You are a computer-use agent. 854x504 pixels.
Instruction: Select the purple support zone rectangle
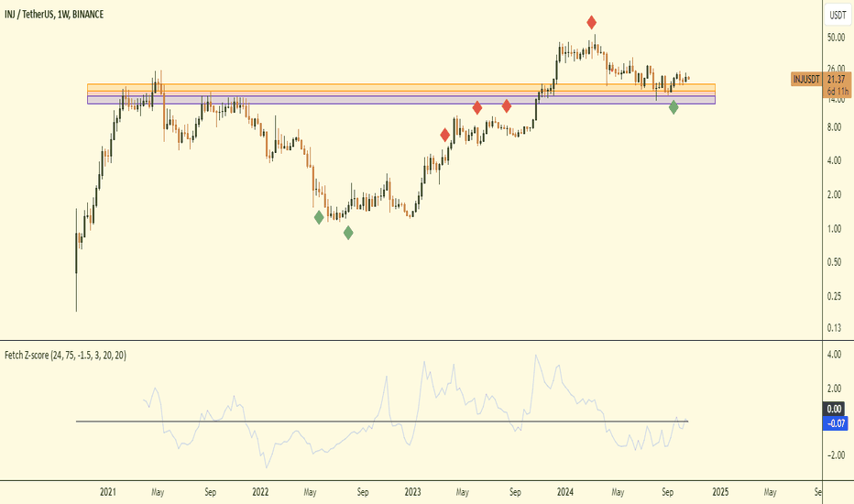tap(400, 100)
